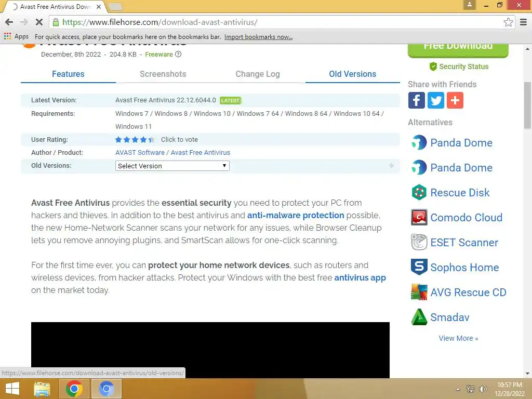
Task: Open the Chrome hamburger menu
Action: 523,22
